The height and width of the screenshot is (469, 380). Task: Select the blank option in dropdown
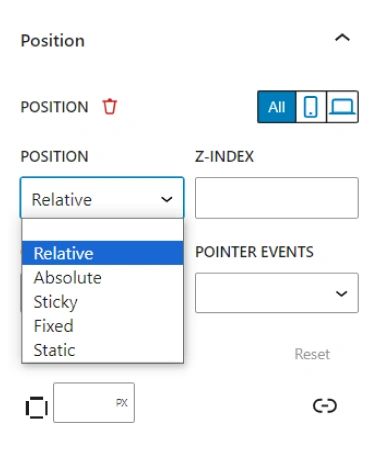click(103, 230)
